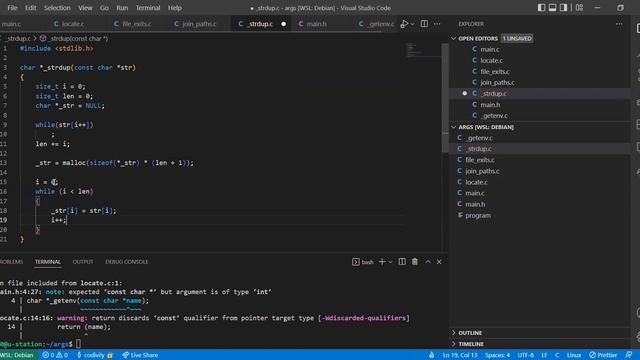This screenshot has width=640, height=360.
Task: Click the codivly status bar item
Action: [x=95, y=355]
